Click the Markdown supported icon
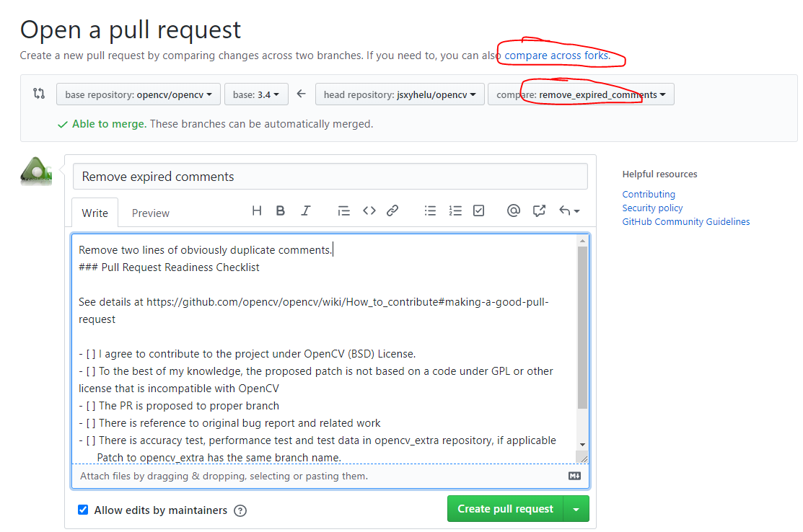 pos(574,476)
